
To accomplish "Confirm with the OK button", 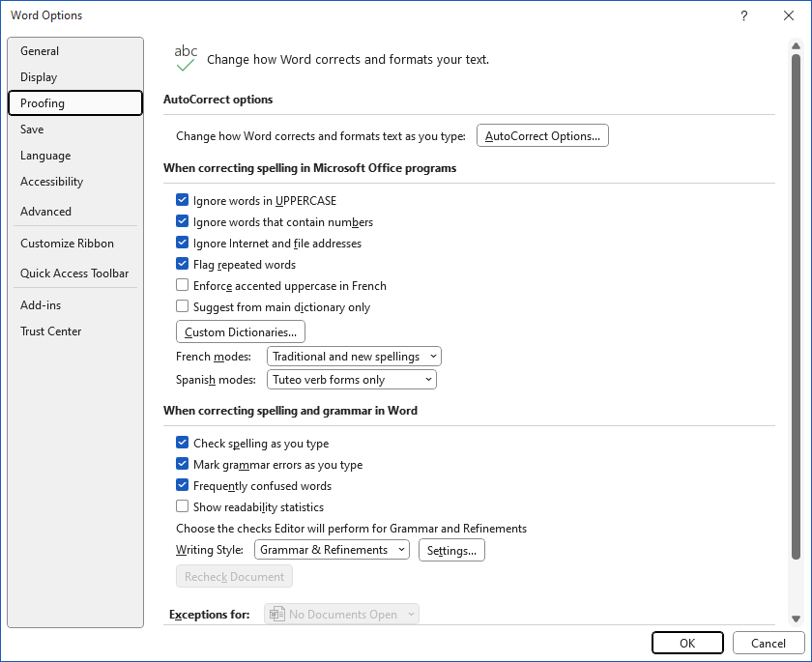I will [687, 643].
